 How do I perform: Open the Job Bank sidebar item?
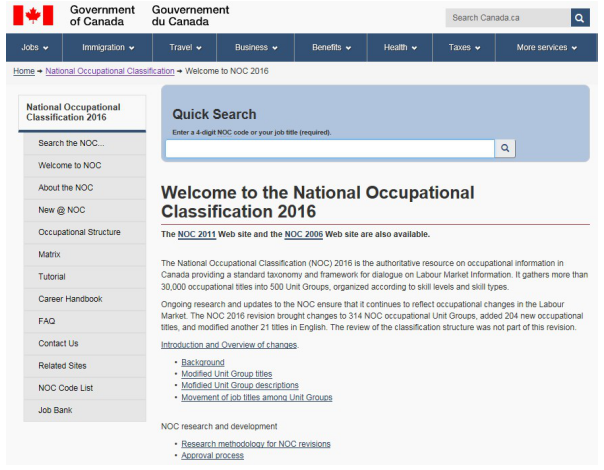[x=85, y=411]
